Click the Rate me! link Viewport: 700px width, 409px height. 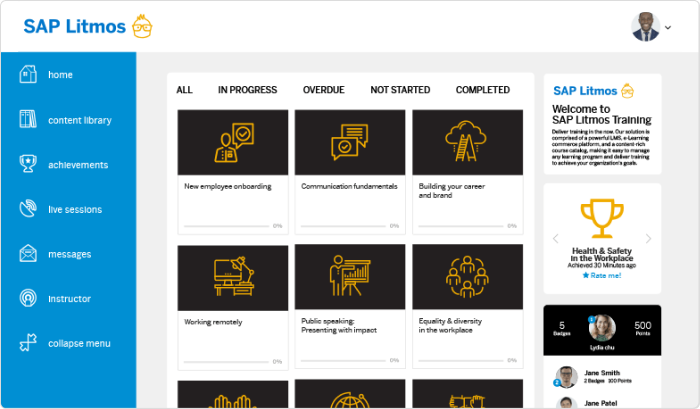[602, 275]
